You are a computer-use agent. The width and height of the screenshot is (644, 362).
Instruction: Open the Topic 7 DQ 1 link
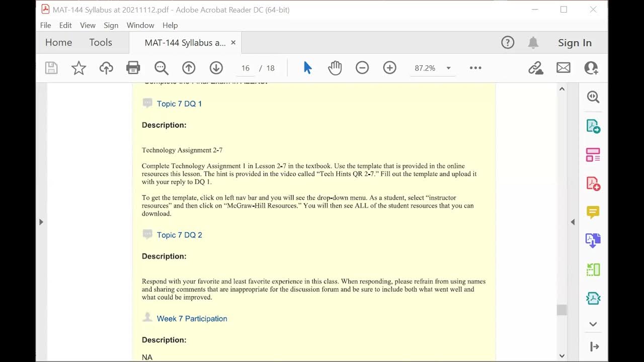179,104
